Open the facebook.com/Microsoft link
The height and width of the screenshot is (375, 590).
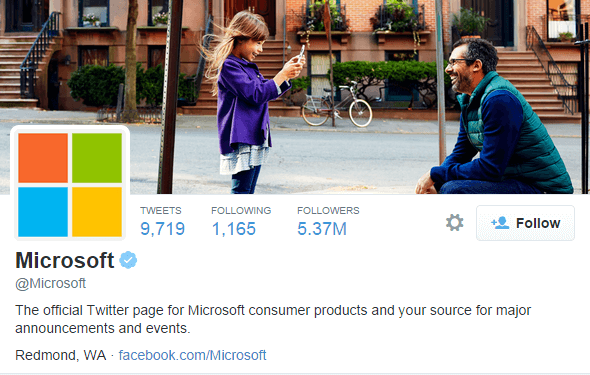192,355
